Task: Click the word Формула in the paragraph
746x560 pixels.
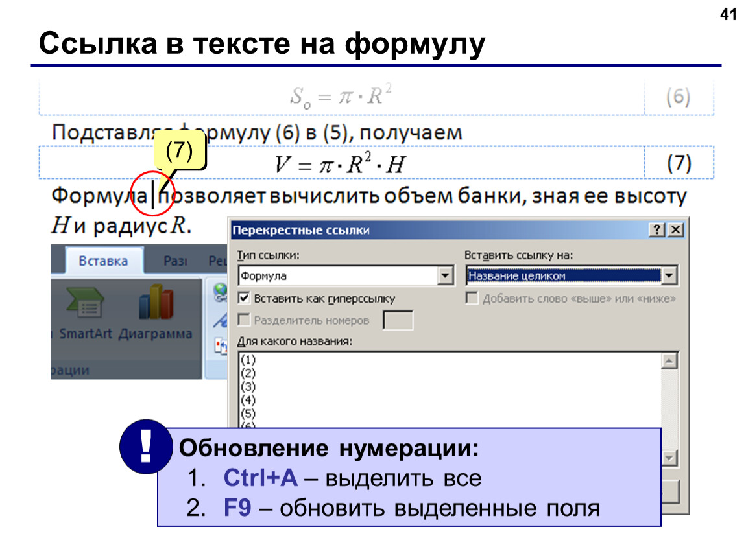Action: (99, 195)
